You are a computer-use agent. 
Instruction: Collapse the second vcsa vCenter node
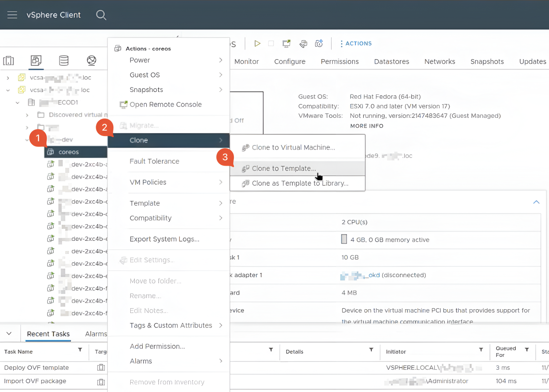8,90
